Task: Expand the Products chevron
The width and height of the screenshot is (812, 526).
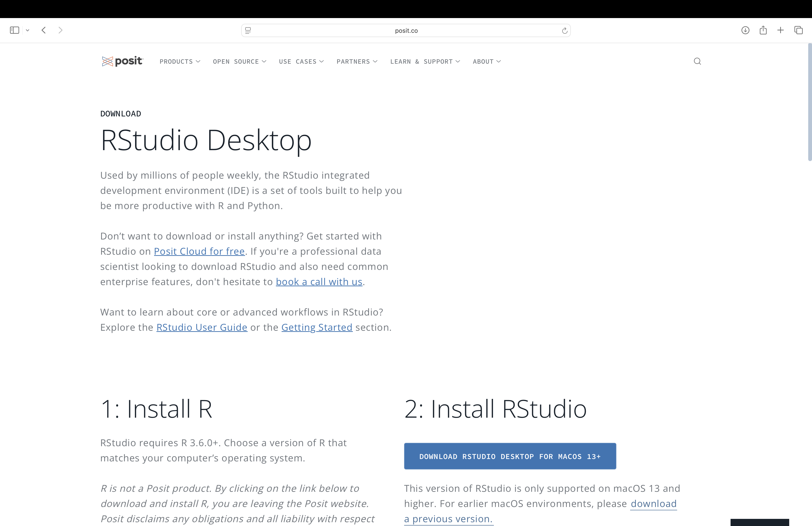Action: point(198,62)
